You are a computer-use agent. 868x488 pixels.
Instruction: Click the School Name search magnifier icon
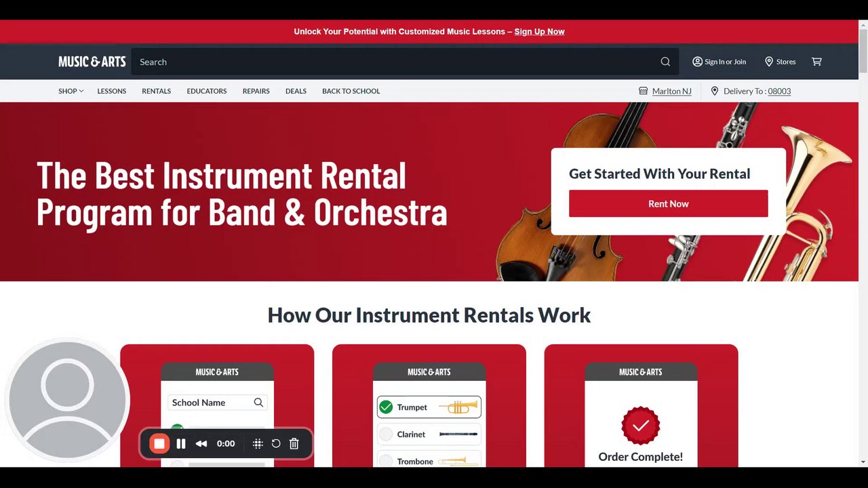(x=258, y=403)
